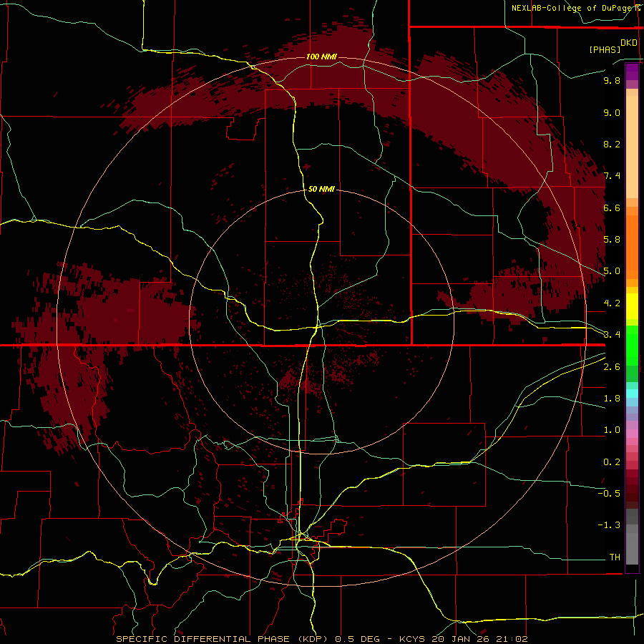Click the 5.8 scale label
Screen dimensions: 644x644
click(612, 239)
